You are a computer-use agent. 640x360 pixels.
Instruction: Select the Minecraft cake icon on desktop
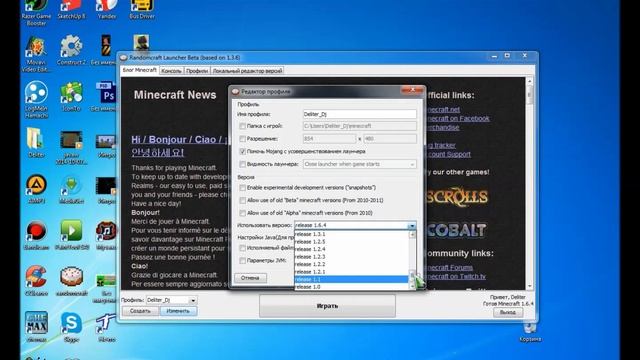pos(71,281)
